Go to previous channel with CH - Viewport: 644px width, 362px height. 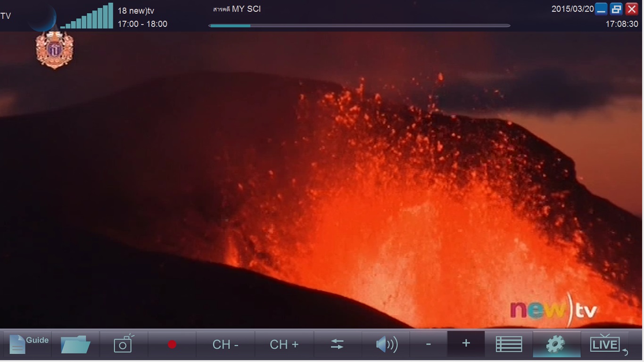tap(225, 344)
